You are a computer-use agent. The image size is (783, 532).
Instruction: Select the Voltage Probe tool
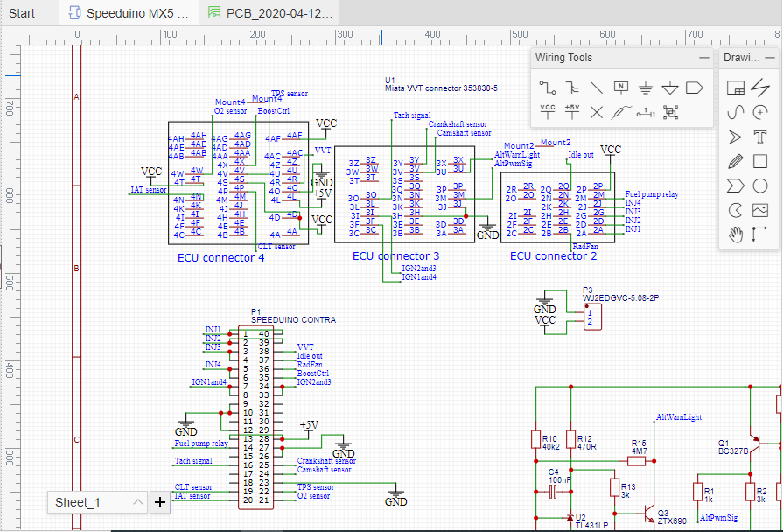click(x=620, y=112)
